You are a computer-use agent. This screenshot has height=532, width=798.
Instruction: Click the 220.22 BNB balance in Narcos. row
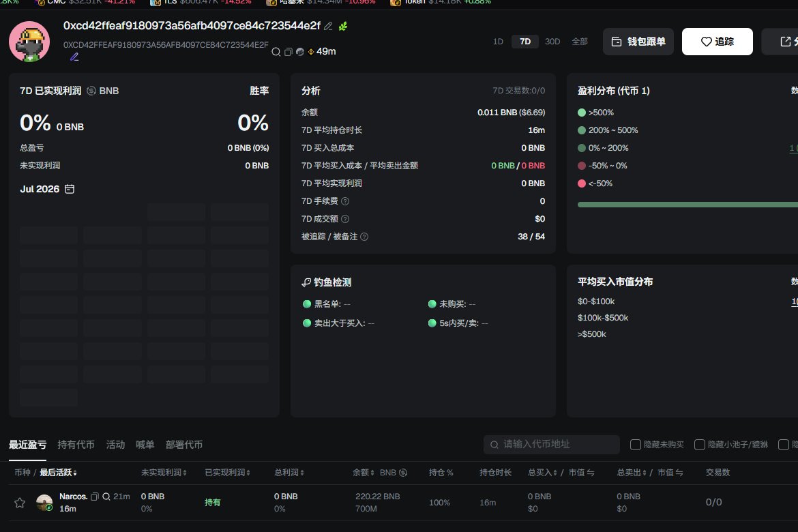click(378, 497)
